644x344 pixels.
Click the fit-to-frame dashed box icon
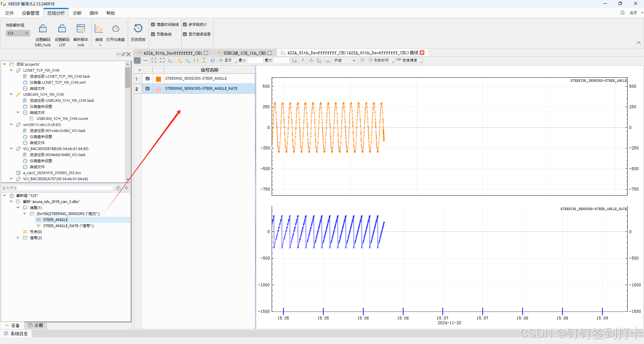click(154, 60)
